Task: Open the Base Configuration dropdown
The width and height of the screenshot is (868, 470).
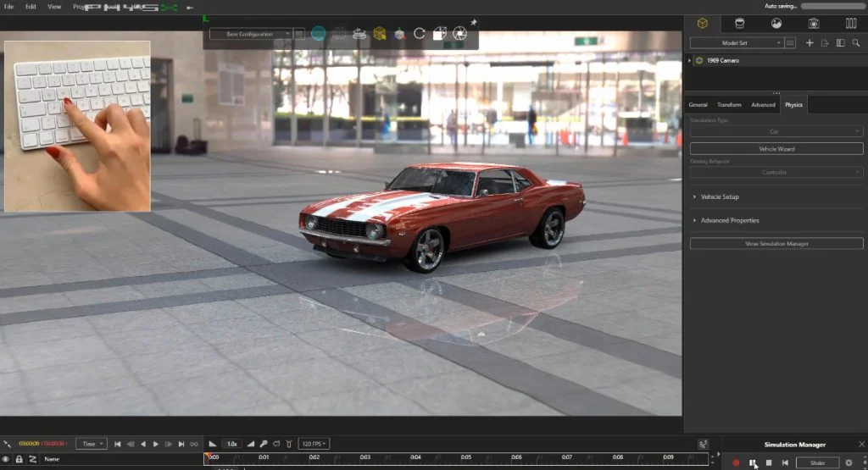Action: coord(251,34)
